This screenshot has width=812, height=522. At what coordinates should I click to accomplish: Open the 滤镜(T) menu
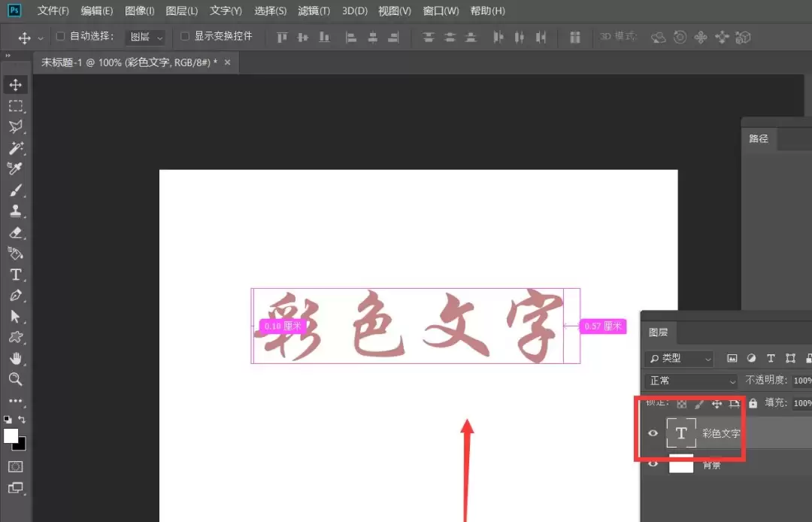[x=314, y=11]
